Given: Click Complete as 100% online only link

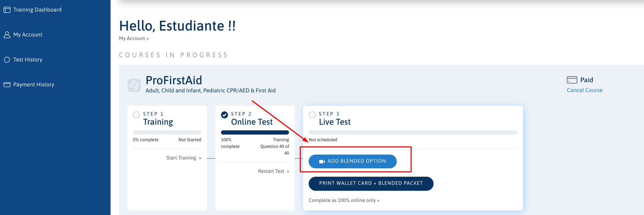Looking at the screenshot, I should click(344, 201).
